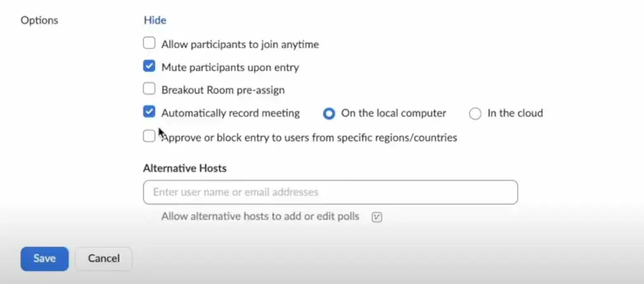Collapse options with the Hide link
Viewport: 644px width, 284px height.
point(154,20)
